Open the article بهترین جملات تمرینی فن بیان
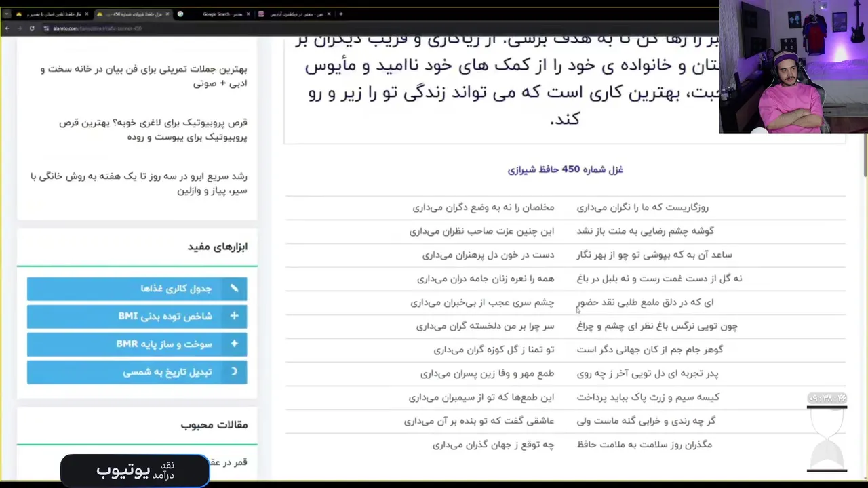This screenshot has width=868, height=488. click(x=144, y=76)
